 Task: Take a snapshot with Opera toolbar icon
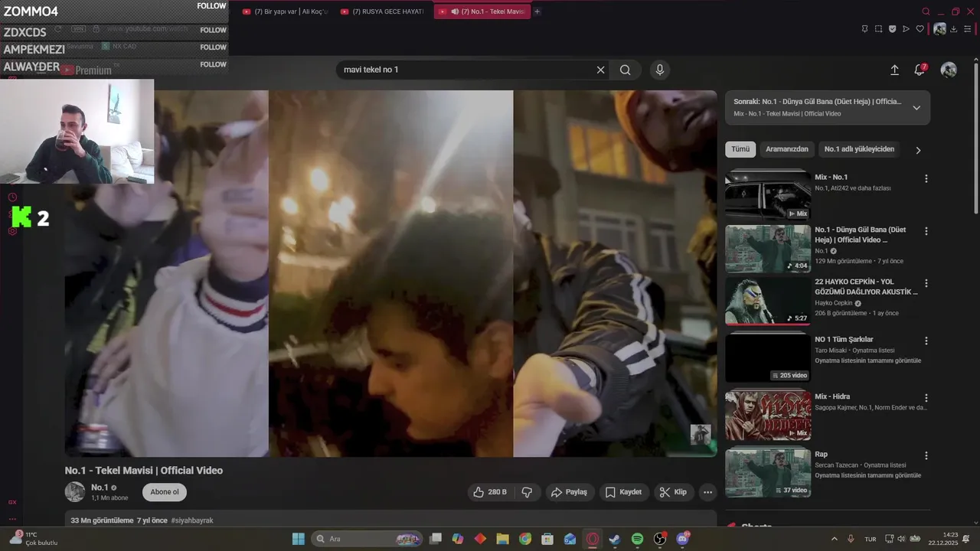(878, 29)
